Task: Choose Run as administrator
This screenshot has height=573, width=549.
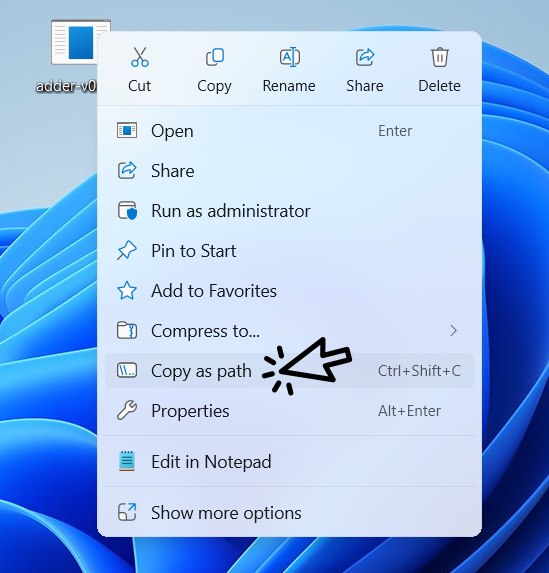Action: coord(289,211)
